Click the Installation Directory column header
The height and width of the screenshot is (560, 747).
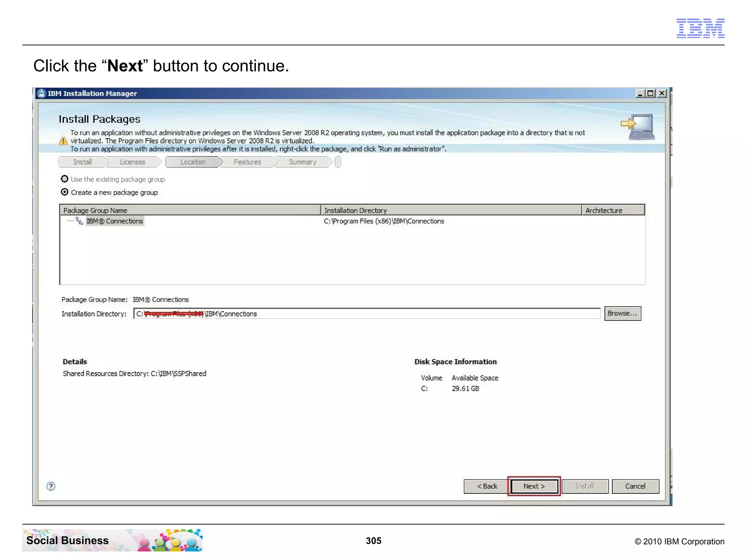pos(451,210)
